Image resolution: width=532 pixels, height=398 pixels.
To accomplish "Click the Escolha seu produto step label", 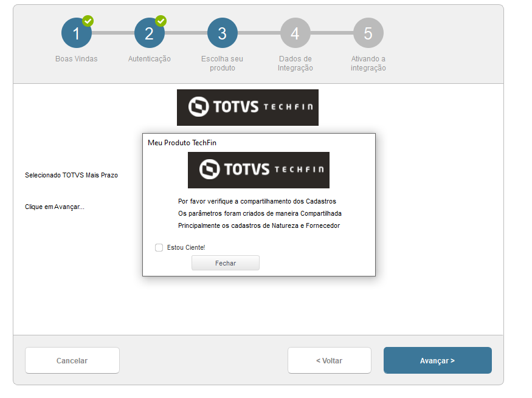I will point(223,63).
